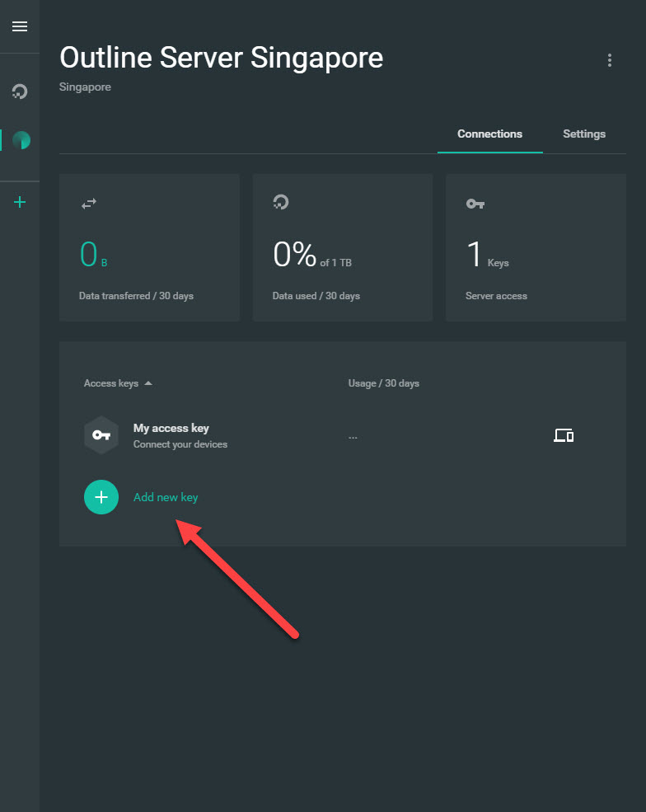
Task: Click the My access key name
Action: click(171, 429)
